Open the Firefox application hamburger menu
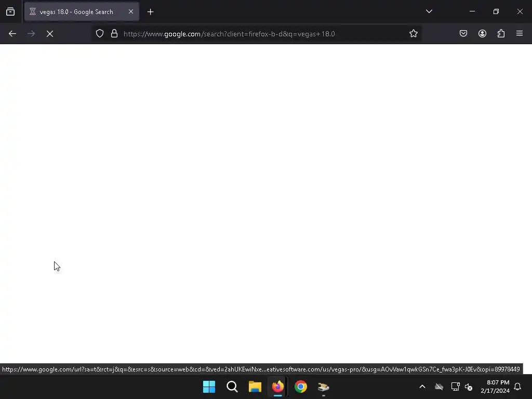This screenshot has width=532, height=399. tap(520, 34)
